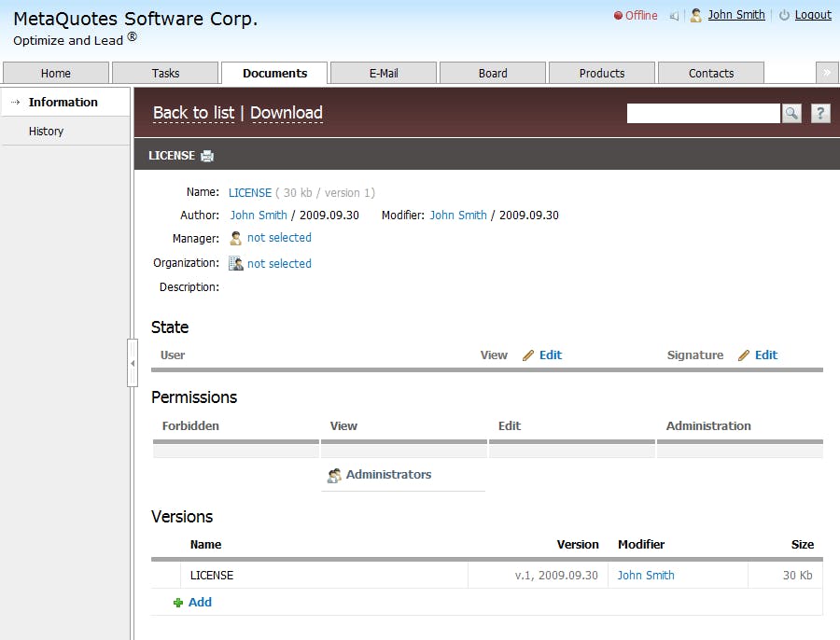
Task: Click the print icon next to LICENSE
Action: click(x=207, y=156)
